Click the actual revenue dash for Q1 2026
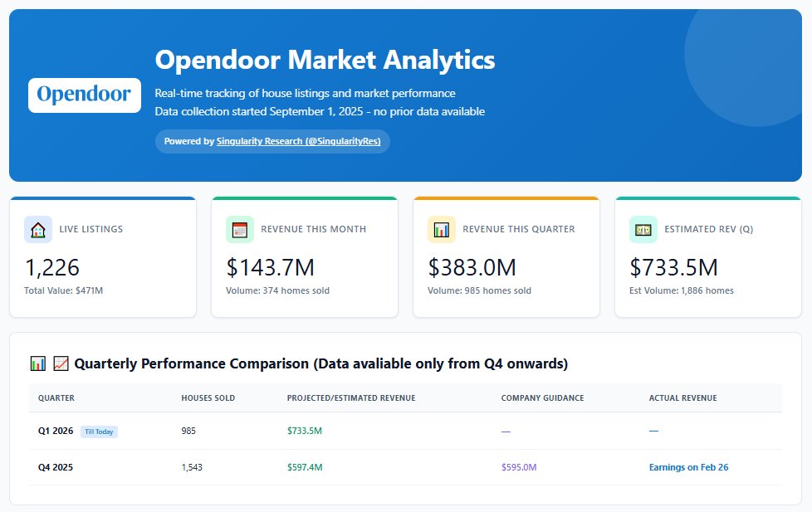 [x=653, y=431]
